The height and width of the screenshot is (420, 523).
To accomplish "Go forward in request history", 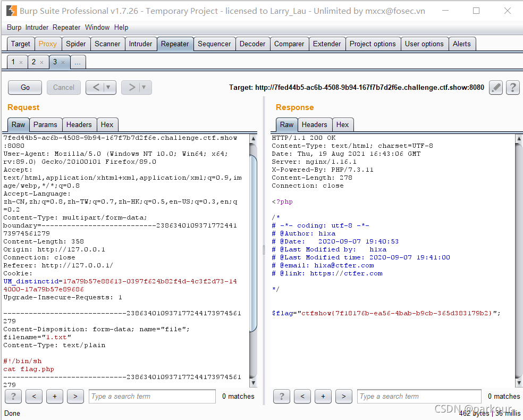I will pos(132,87).
